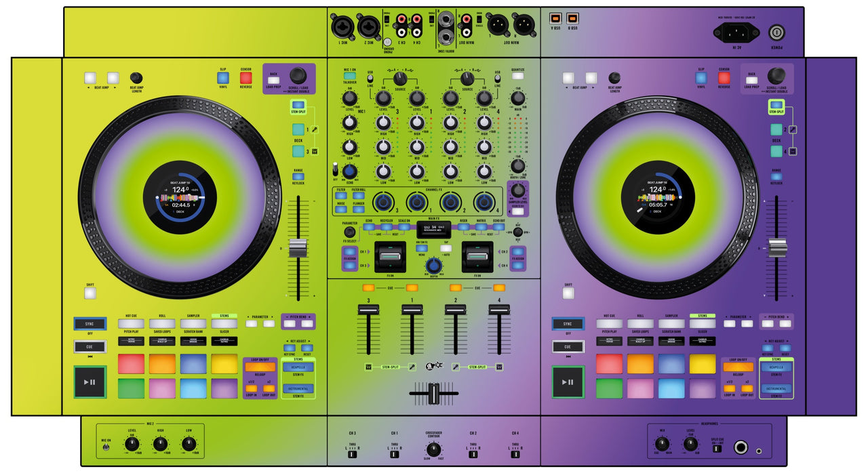This screenshot has height=473, width=868.
Task: Click the crossfader handle on mixer
Action: click(x=433, y=392)
